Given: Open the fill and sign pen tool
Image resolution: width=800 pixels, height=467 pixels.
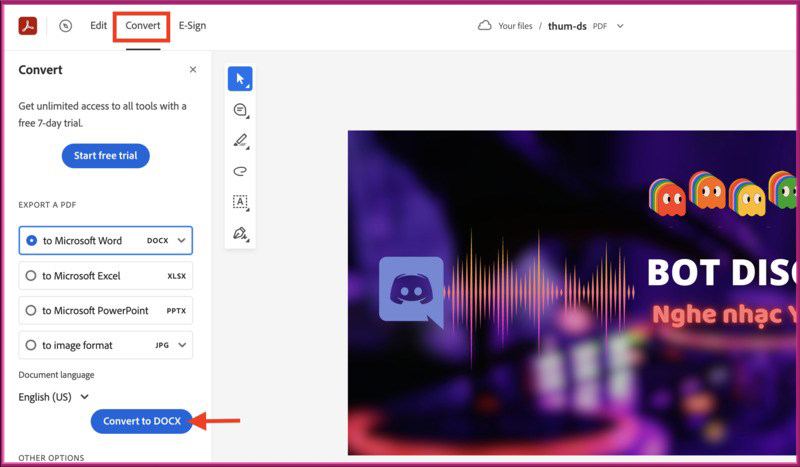Looking at the screenshot, I should [240, 233].
